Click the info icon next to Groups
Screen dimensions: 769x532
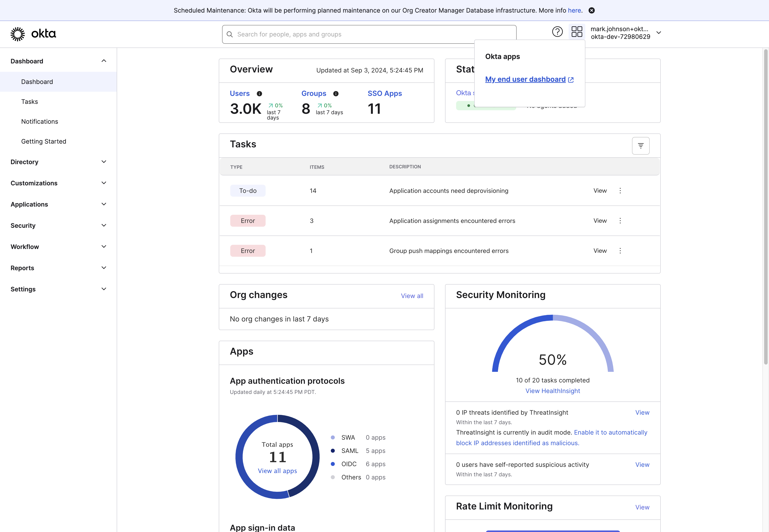click(336, 94)
